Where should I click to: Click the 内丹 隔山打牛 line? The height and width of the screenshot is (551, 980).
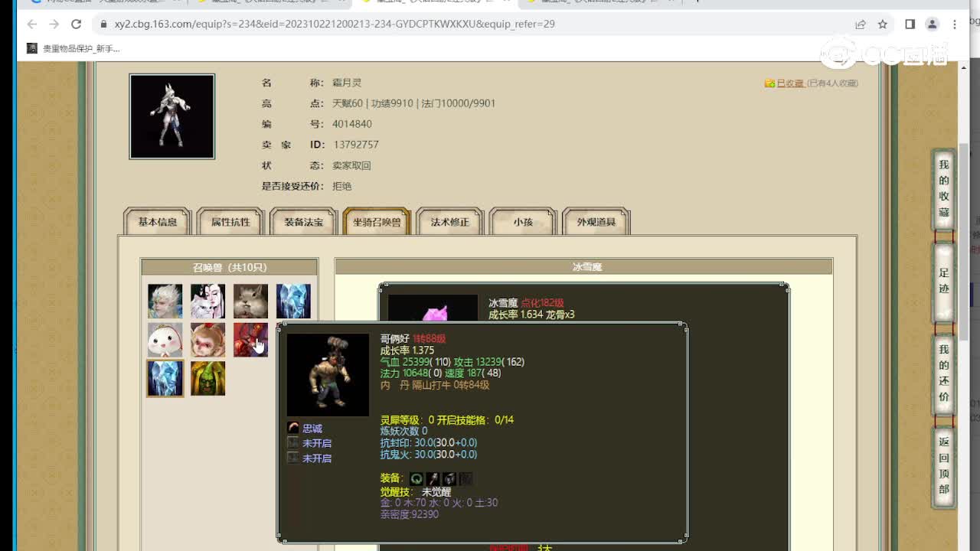435,385
